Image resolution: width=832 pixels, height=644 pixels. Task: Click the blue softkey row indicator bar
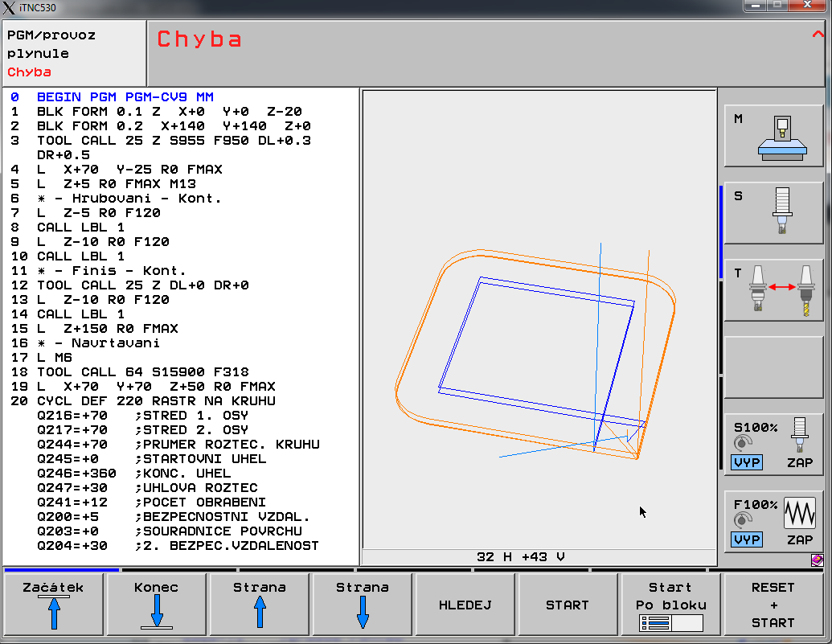tap(61, 570)
